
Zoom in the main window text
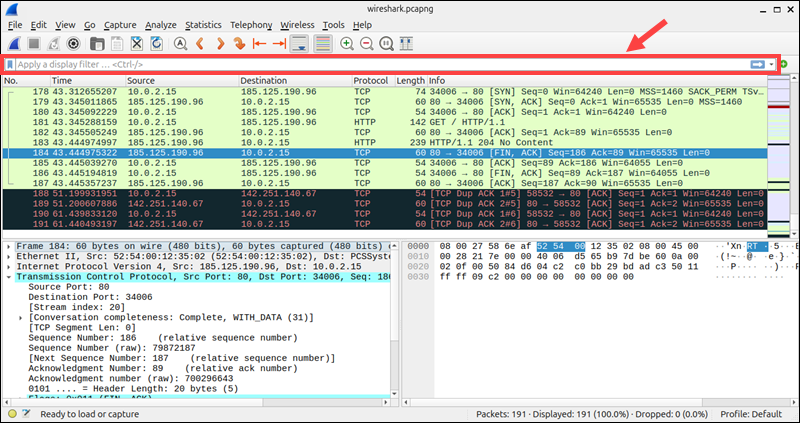click(x=347, y=44)
